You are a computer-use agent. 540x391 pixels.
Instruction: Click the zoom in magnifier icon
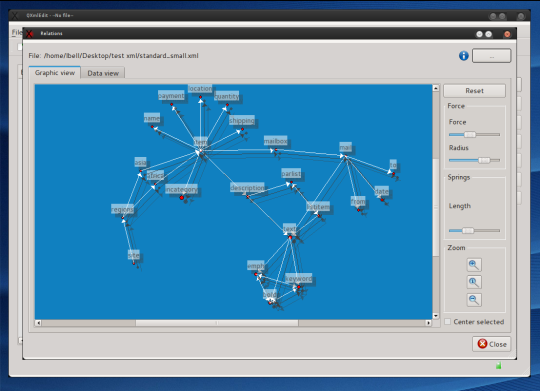[x=474, y=265]
